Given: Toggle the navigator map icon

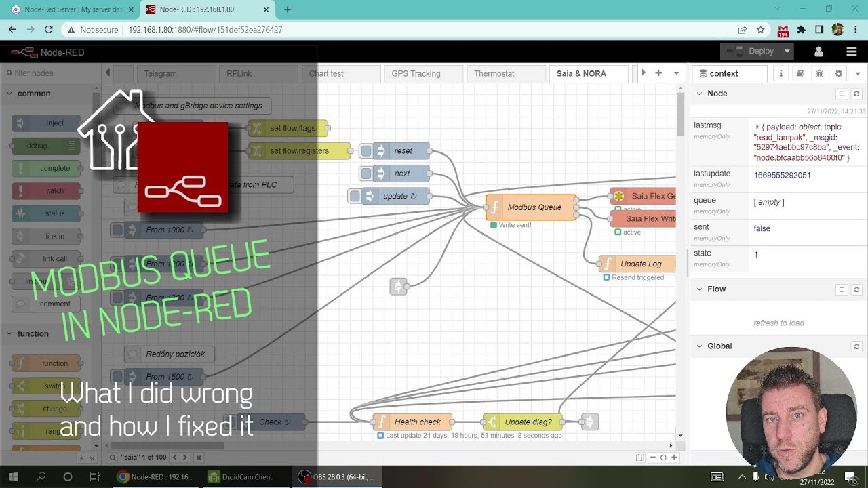Looking at the screenshot, I should click(639, 457).
